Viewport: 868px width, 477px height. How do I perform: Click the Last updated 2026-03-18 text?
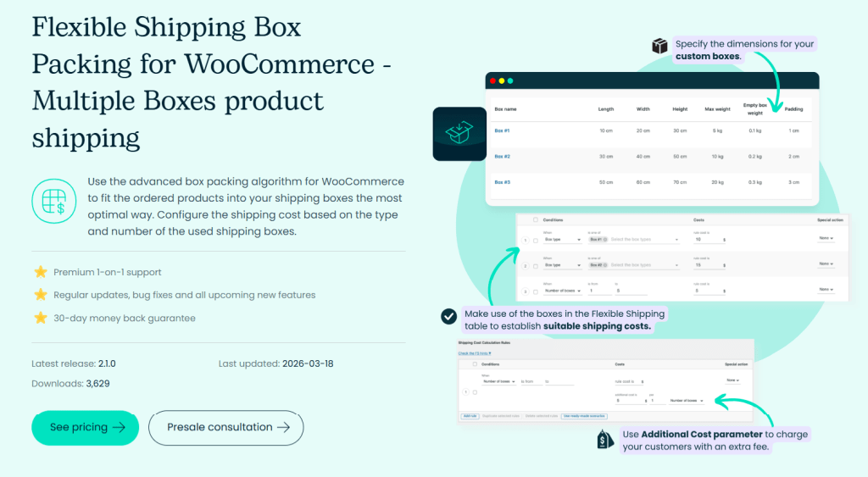click(x=275, y=363)
